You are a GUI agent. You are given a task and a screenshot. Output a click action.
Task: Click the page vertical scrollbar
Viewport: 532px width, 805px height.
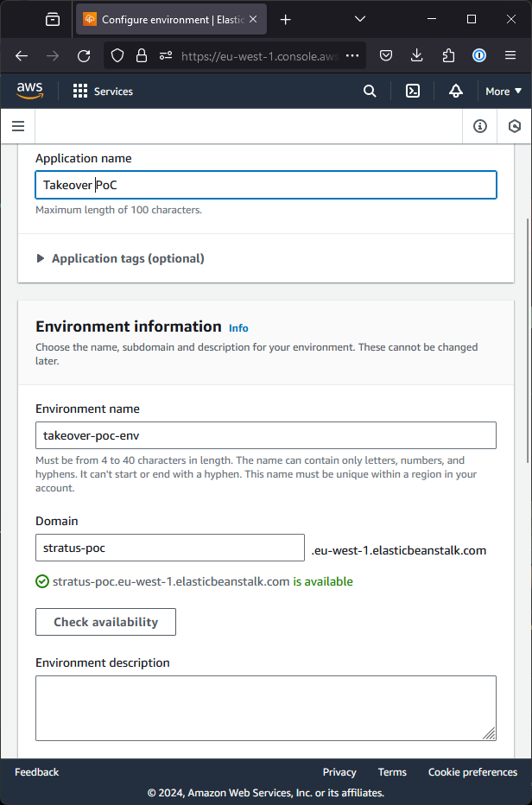pos(529,341)
